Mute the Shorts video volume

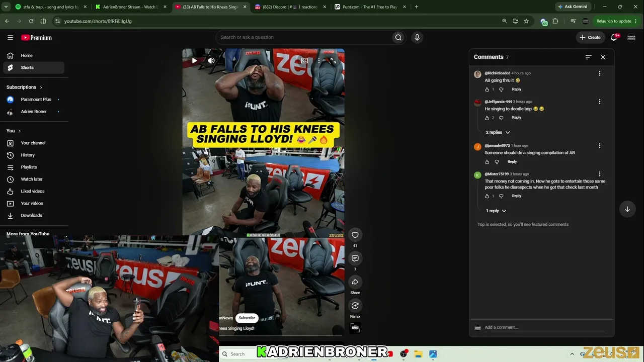211,61
